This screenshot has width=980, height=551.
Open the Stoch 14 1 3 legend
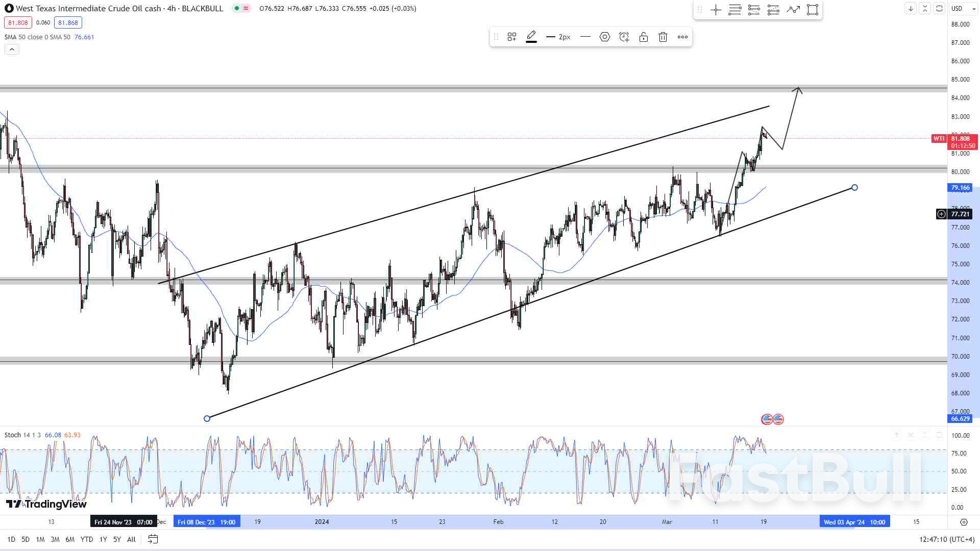click(x=23, y=435)
